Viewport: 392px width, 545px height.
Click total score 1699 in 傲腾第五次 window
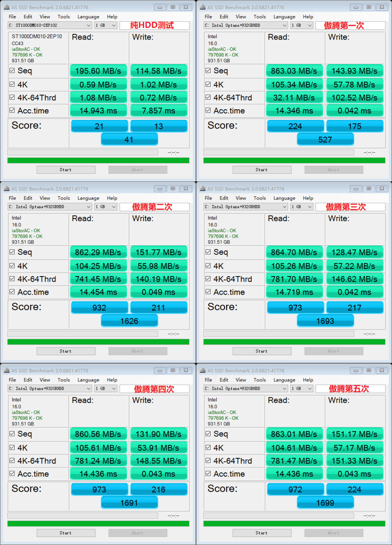click(325, 503)
